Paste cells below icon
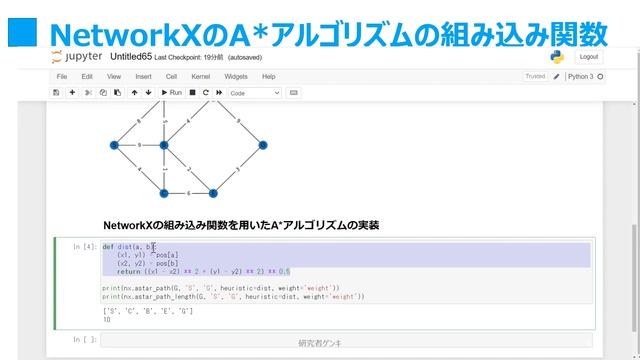This screenshot has height=360, width=640. click(118, 93)
